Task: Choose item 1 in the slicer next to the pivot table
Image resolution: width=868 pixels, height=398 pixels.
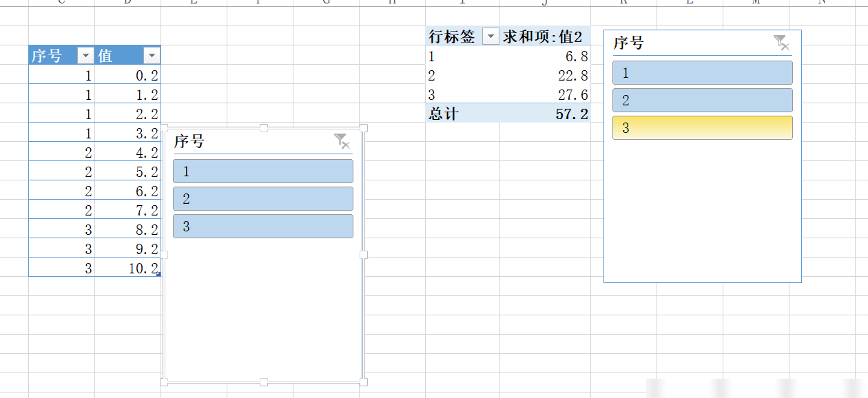Action: 703,73
